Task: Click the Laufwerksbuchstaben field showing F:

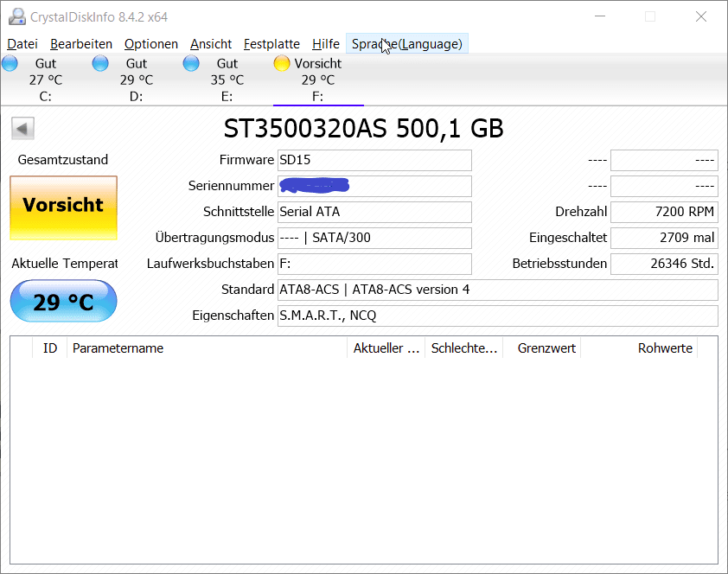Action: [374, 264]
